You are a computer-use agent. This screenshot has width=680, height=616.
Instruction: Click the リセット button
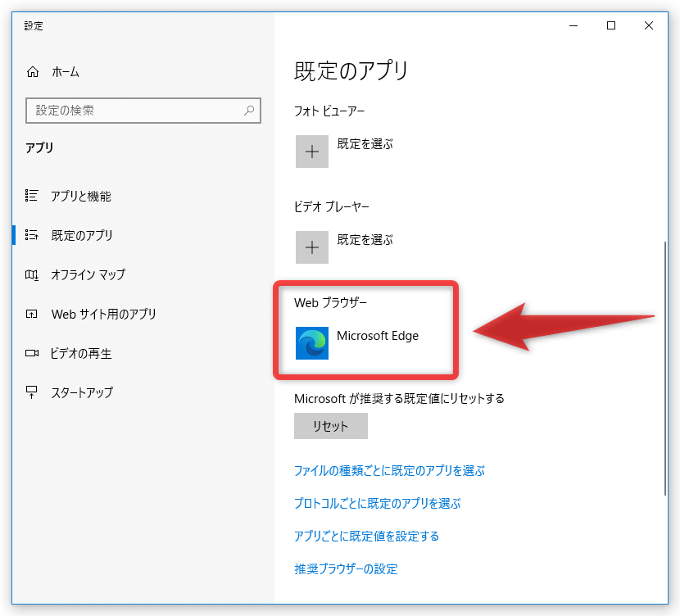(331, 426)
